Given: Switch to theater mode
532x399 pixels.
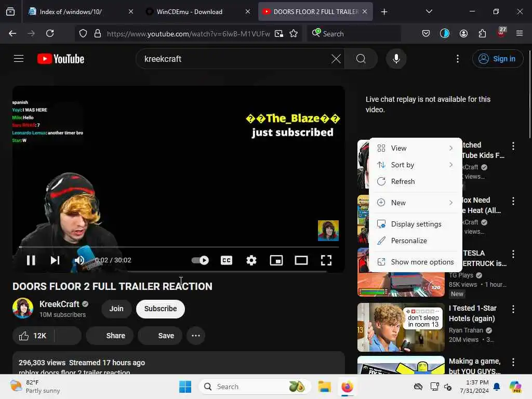Looking at the screenshot, I should (x=301, y=260).
